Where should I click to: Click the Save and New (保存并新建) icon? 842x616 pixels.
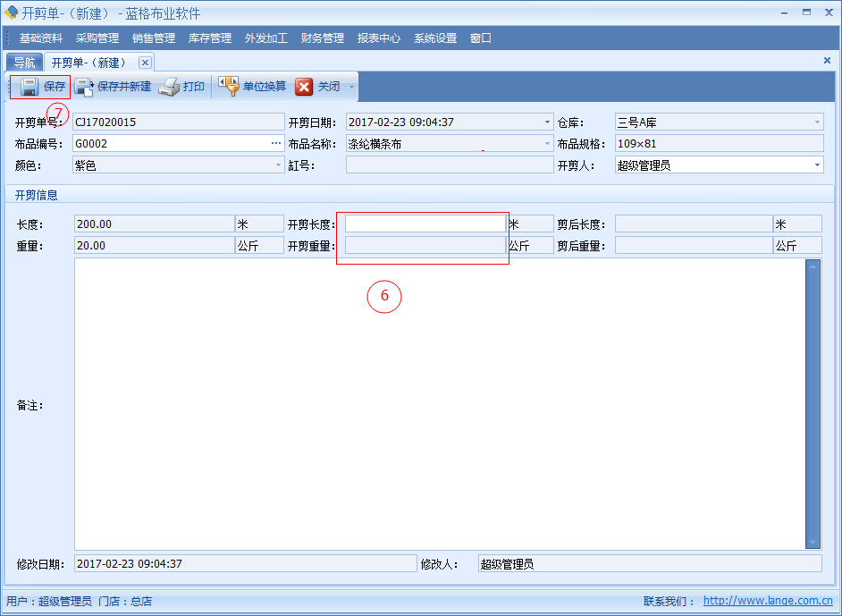(85, 87)
